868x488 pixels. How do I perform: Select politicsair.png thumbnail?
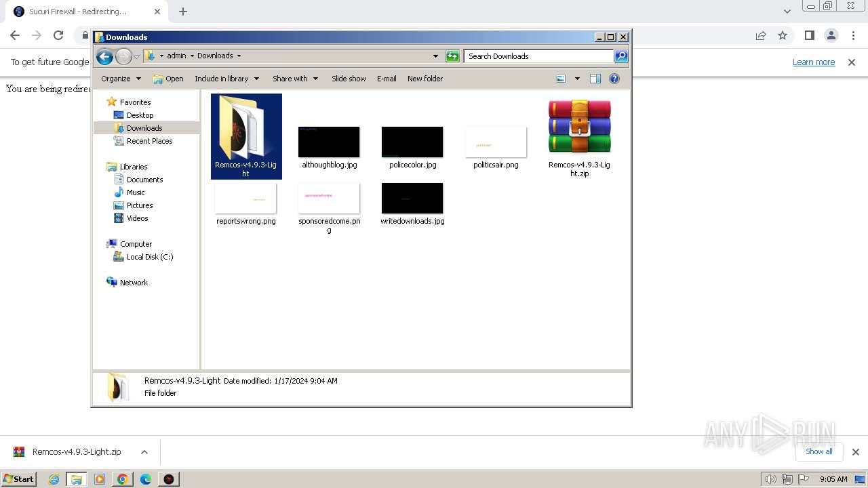[496, 142]
